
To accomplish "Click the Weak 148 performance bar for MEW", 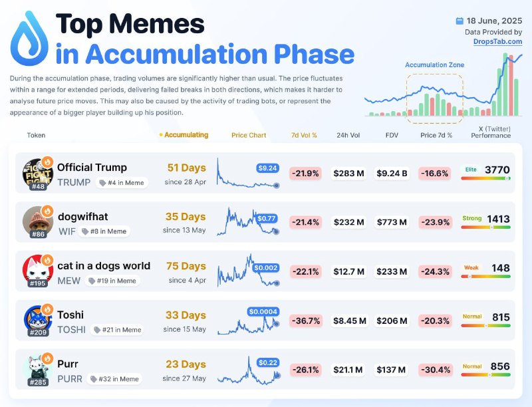I will click(485, 271).
